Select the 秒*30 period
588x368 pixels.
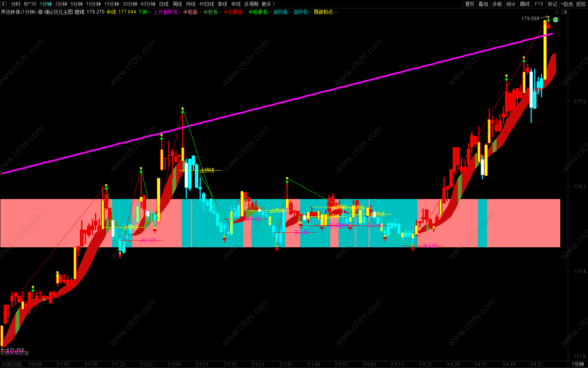(30, 4)
